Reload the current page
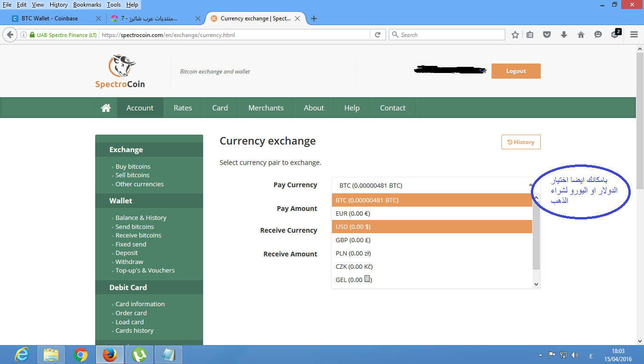 pyautogui.click(x=377, y=35)
